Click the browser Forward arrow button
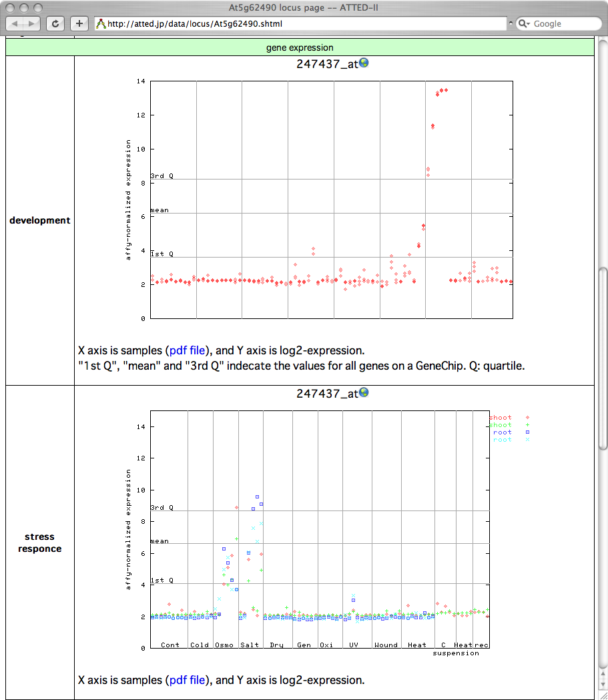The height and width of the screenshot is (700, 608). coord(32,23)
